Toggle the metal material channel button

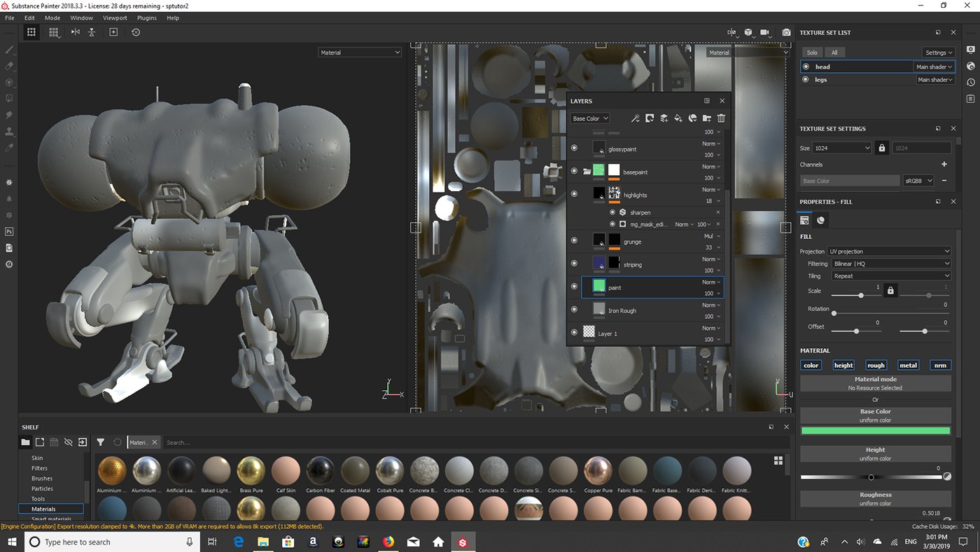pos(908,365)
